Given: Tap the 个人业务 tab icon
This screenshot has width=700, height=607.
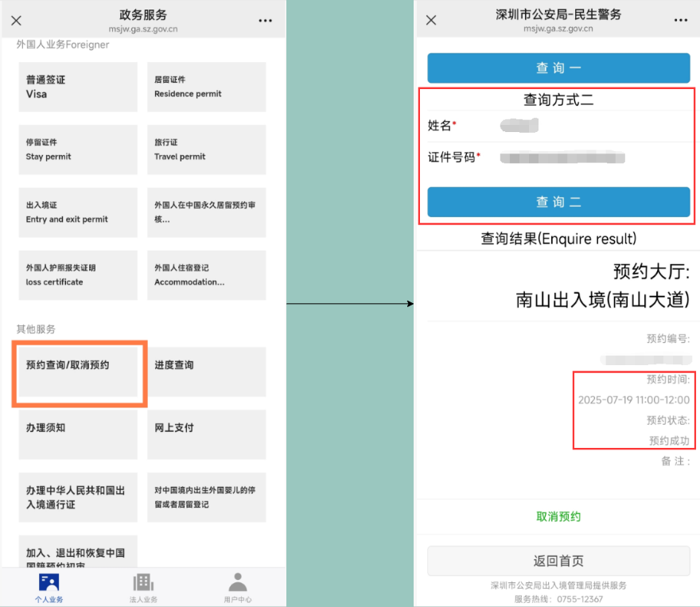Looking at the screenshot, I should pos(49,582).
